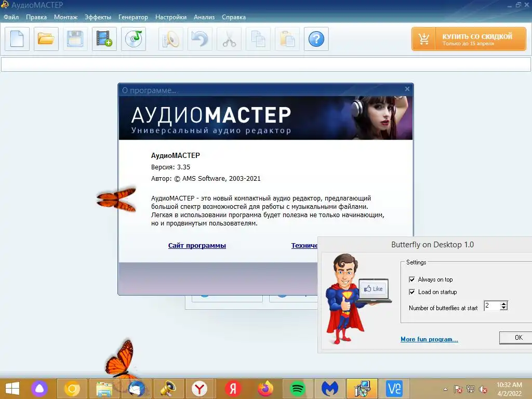Open Malwarebytes taskbar icon
This screenshot has width=532, height=399.
330,389
